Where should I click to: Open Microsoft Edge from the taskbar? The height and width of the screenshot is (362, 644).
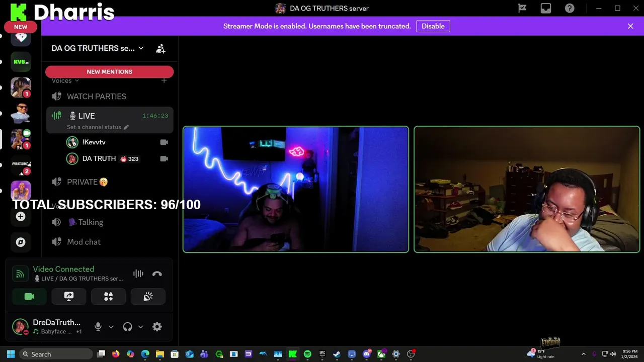[x=145, y=354]
